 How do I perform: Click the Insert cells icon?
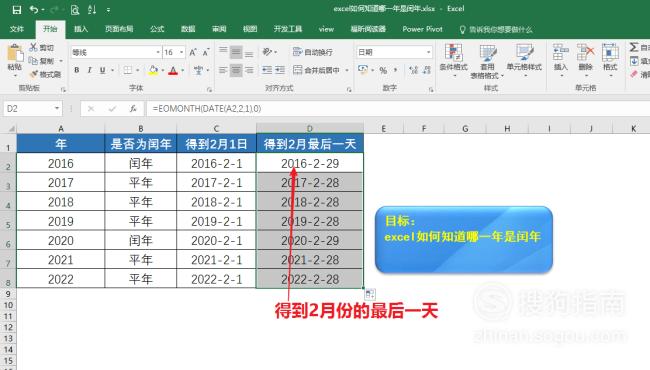coord(560,53)
